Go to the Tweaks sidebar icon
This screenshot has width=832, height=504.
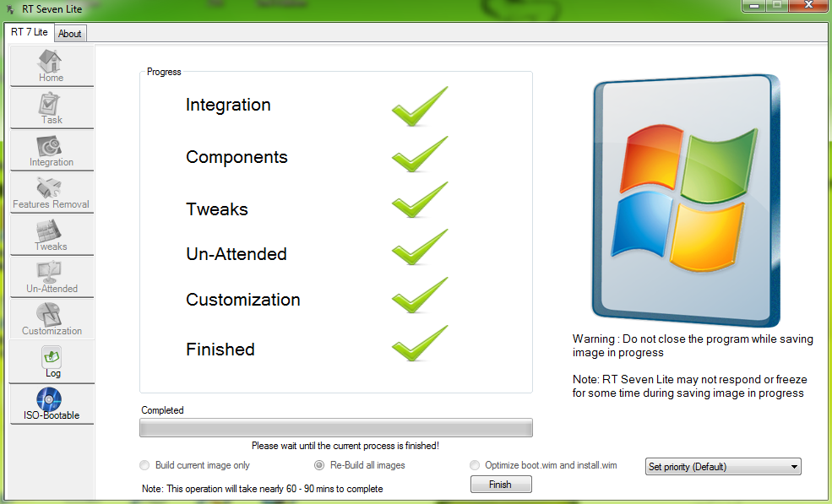click(x=52, y=235)
